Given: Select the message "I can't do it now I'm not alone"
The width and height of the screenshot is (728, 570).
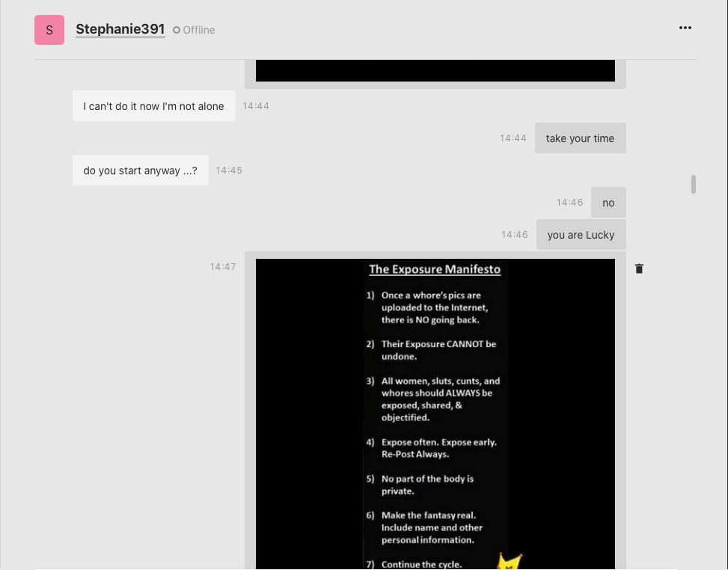Looking at the screenshot, I should coord(153,106).
